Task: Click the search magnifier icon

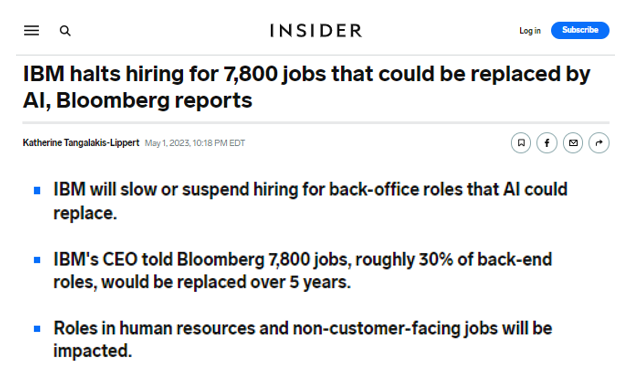Action: pyautogui.click(x=65, y=31)
